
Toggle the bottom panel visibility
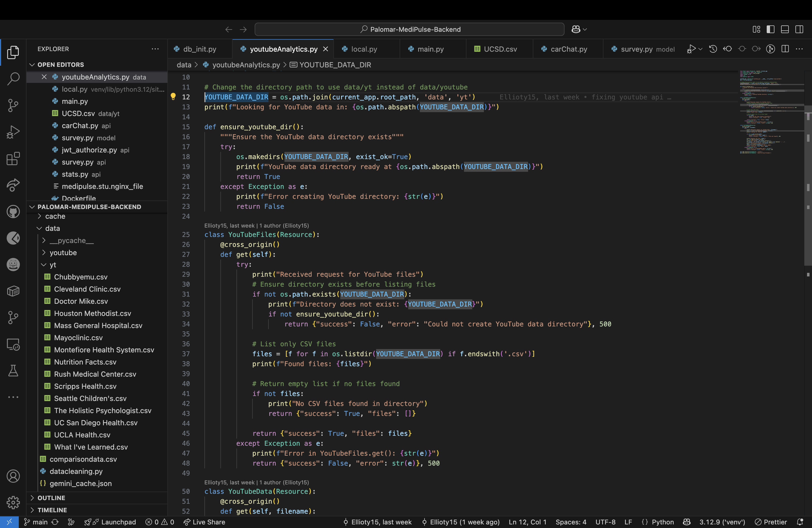tap(785, 29)
